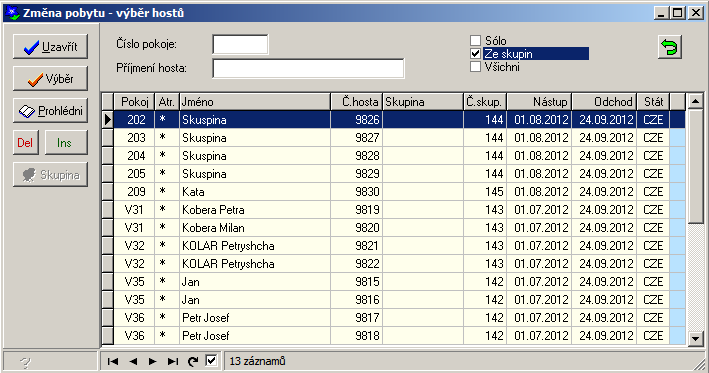Click the Skupina button

point(50,175)
